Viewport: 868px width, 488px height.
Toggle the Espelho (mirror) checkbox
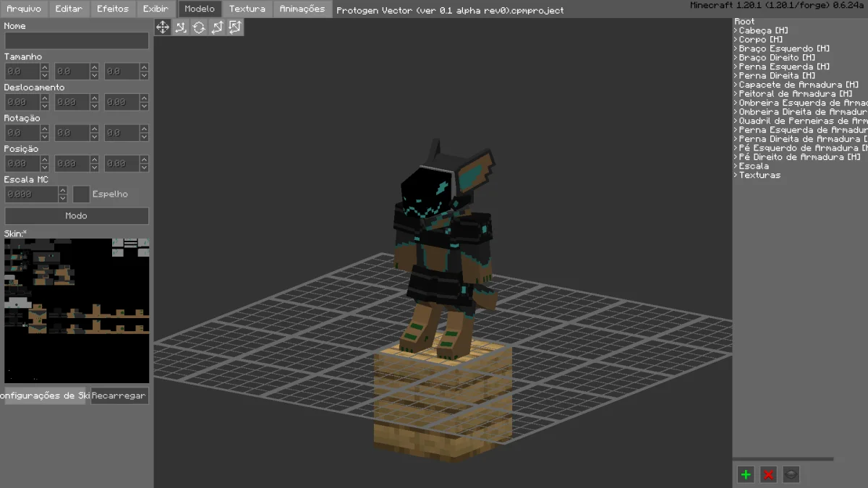click(81, 194)
